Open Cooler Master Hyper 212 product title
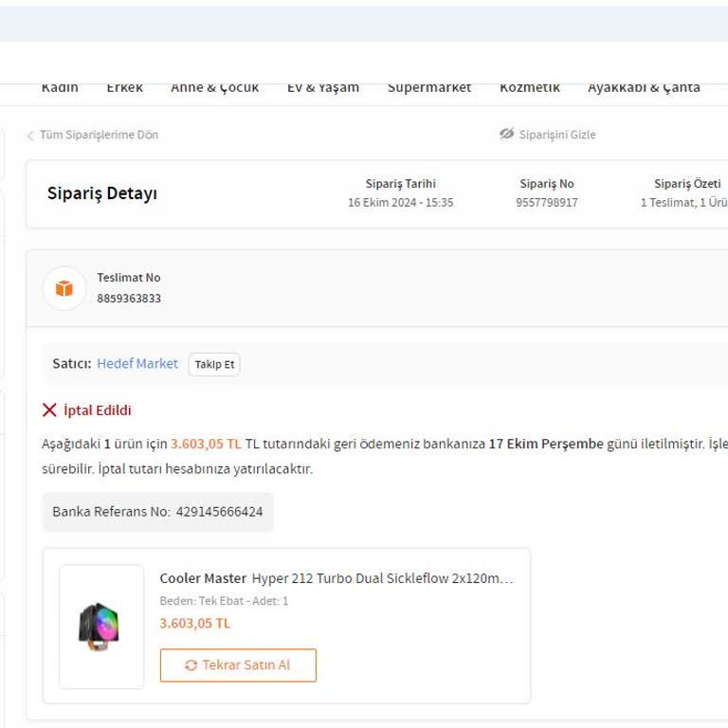728x728 pixels. click(x=337, y=578)
